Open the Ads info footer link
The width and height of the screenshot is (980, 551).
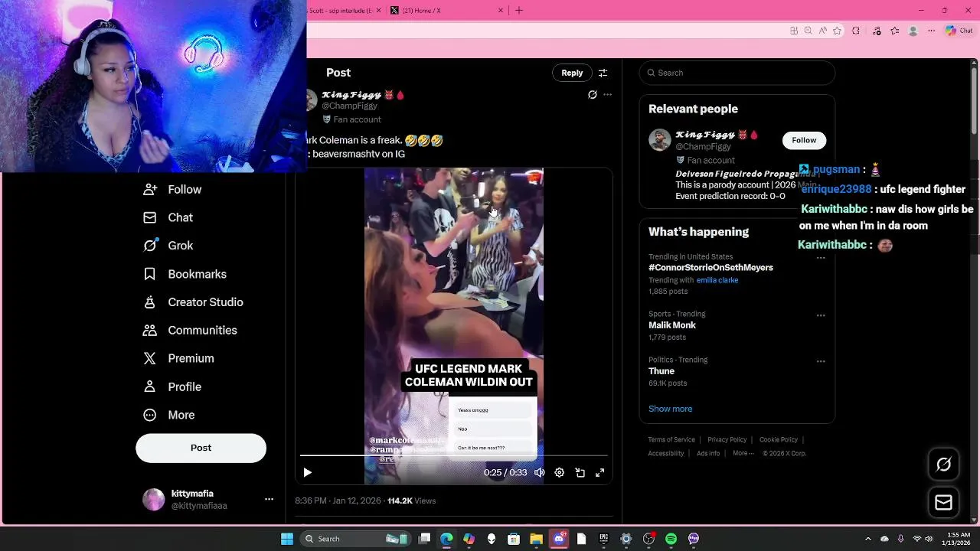708,454
